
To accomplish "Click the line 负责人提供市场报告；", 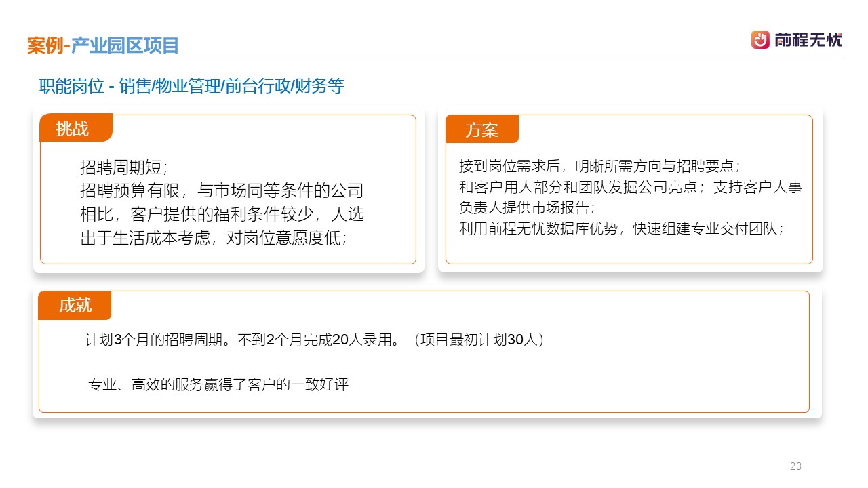I will click(528, 208).
